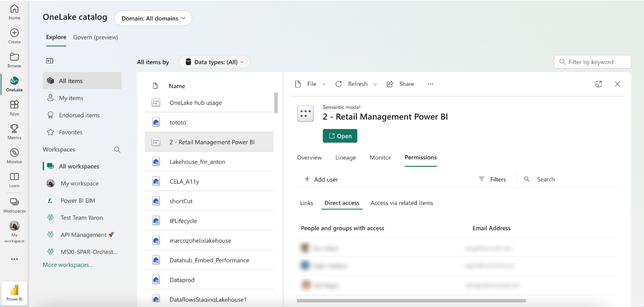Show more options ellipsis in left rail
644x307 pixels.
click(14, 259)
